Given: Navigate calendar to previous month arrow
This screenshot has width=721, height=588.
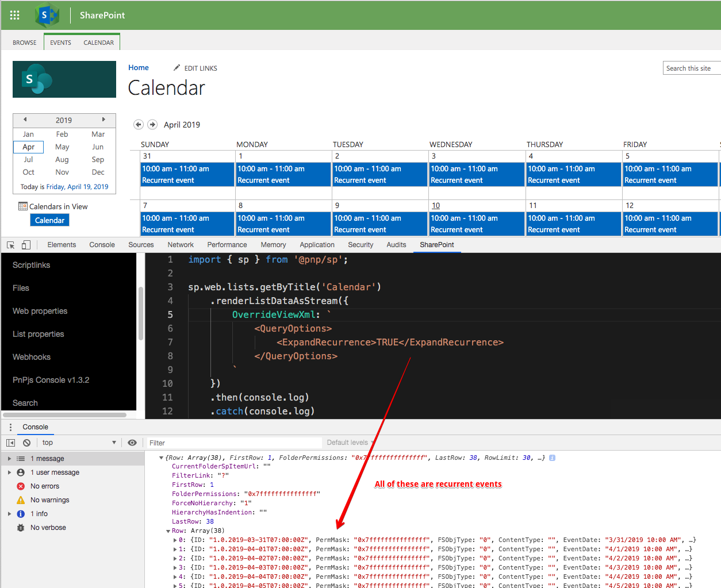Looking at the screenshot, I should (139, 124).
